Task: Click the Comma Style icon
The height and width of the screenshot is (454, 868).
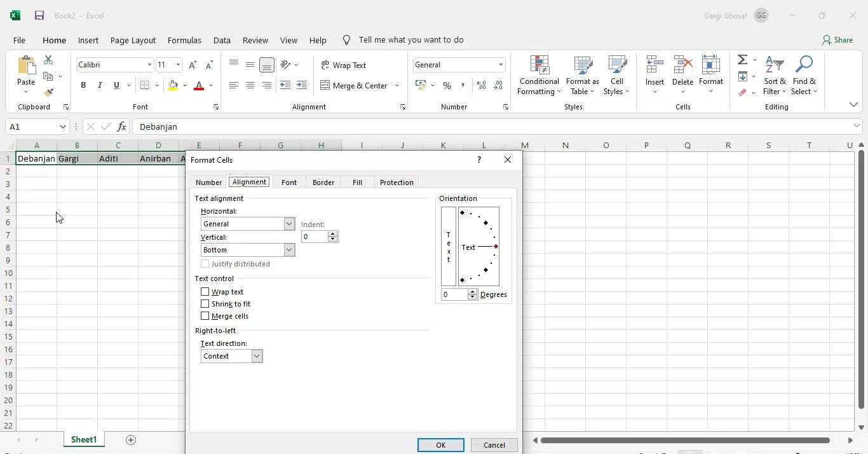Action: pyautogui.click(x=463, y=85)
